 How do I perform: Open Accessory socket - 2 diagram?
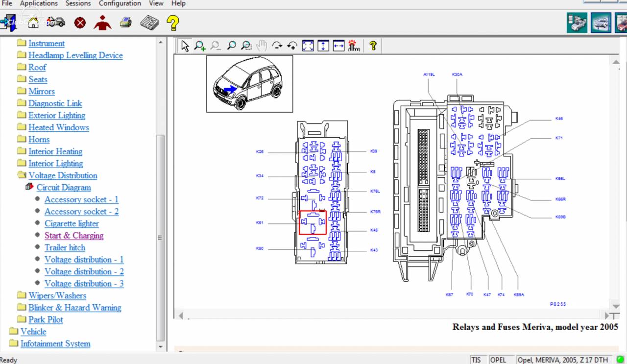pos(81,212)
